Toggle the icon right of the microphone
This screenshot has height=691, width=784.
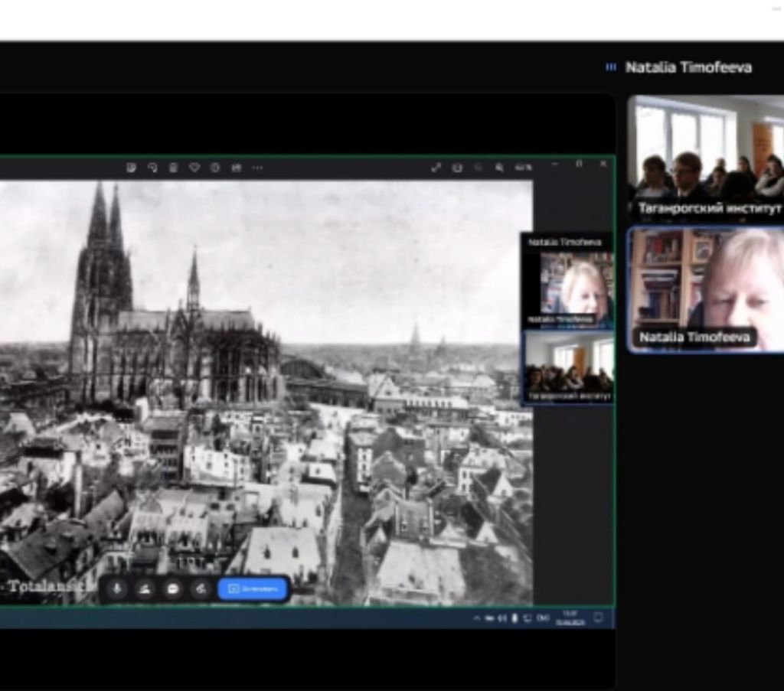pos(145,588)
